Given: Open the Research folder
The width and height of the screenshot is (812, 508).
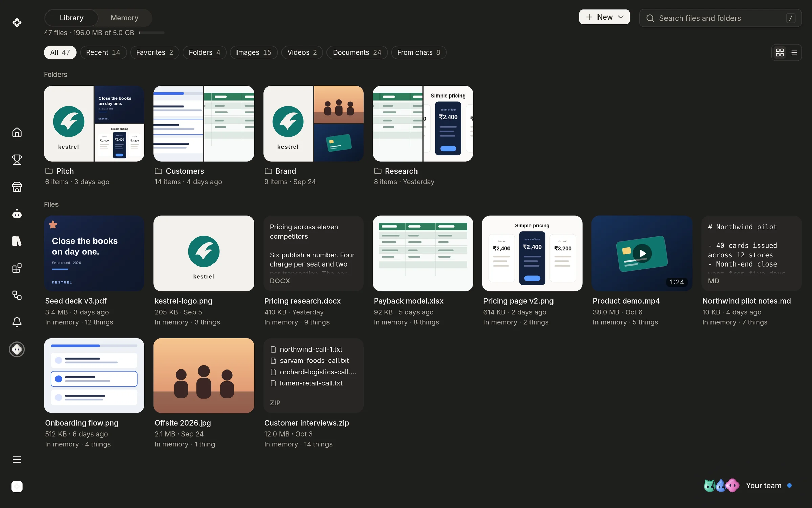Looking at the screenshot, I should (x=423, y=124).
